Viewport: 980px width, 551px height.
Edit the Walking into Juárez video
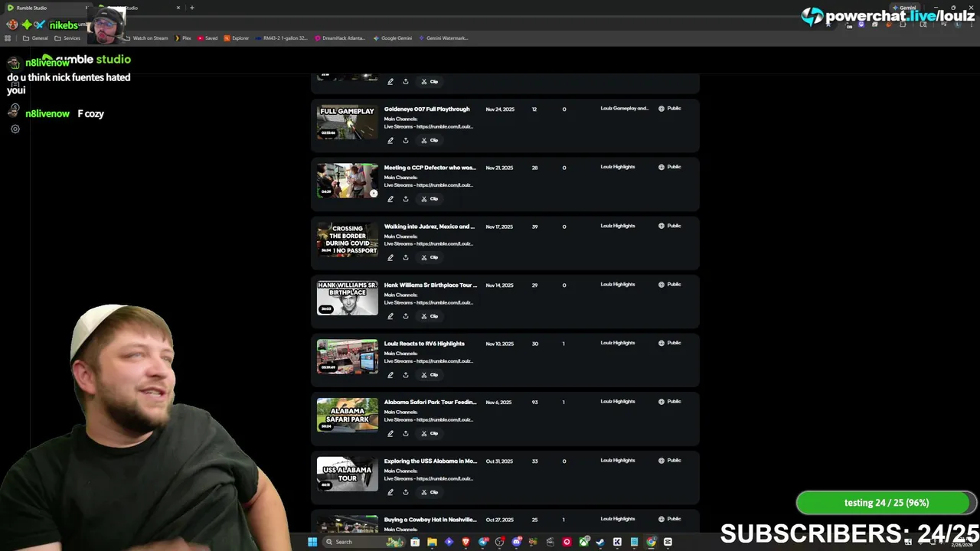click(x=390, y=257)
